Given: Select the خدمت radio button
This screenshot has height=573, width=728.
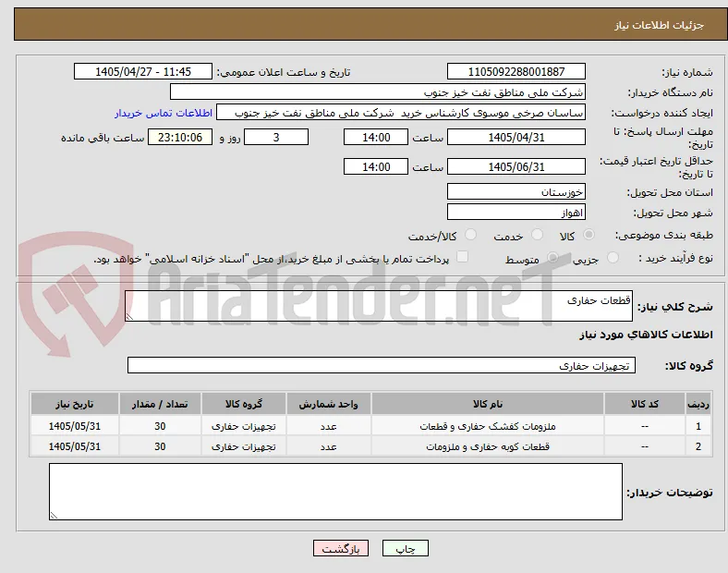Looking at the screenshot, I should click(537, 235).
